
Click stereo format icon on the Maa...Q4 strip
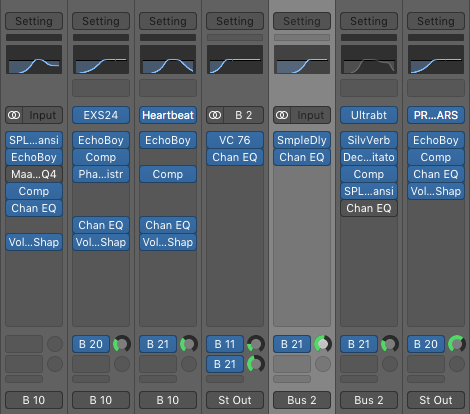pos(14,115)
